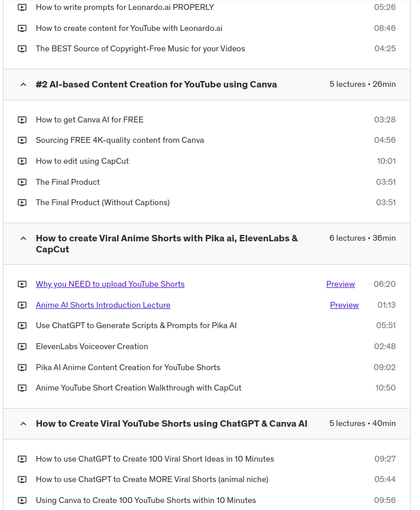Viewport: 420px width, 510px height.
Task: Click video icon beside 'How to edit using CapCut'
Action: coord(22,161)
